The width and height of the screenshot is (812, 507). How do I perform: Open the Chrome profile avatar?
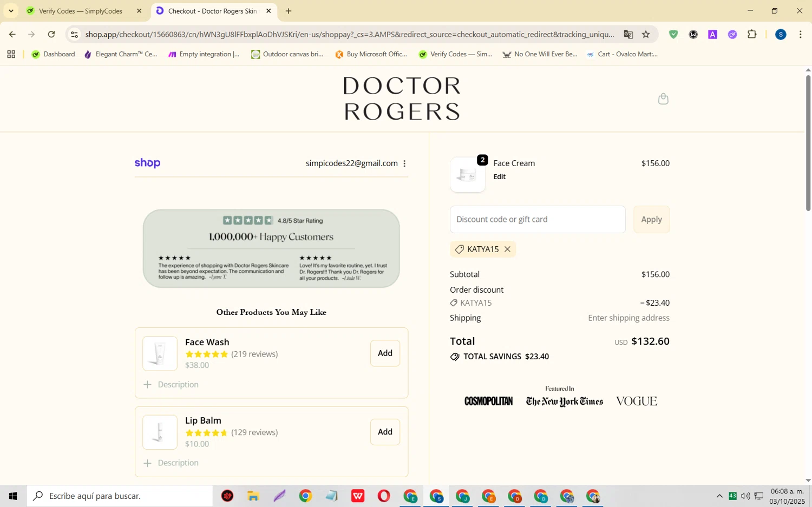tap(781, 34)
